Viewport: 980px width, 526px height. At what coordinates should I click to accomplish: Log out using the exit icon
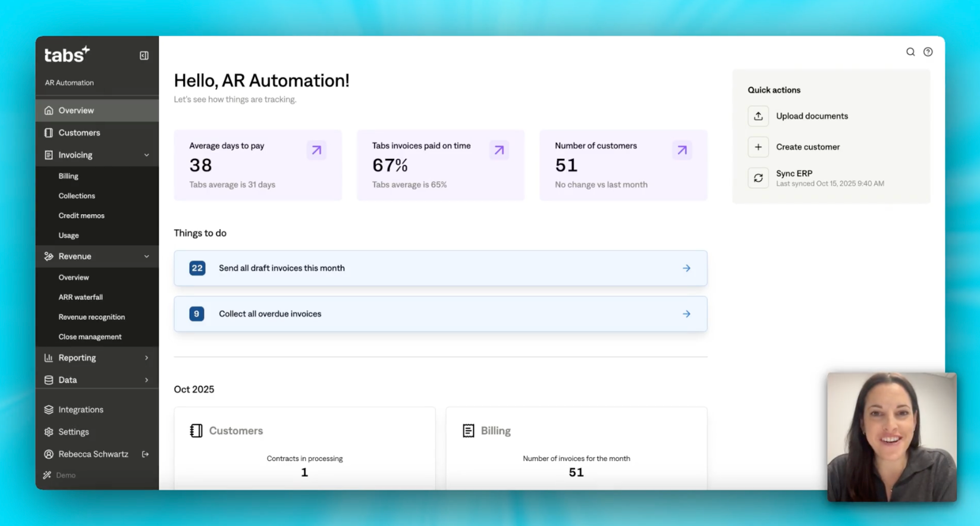(145, 454)
